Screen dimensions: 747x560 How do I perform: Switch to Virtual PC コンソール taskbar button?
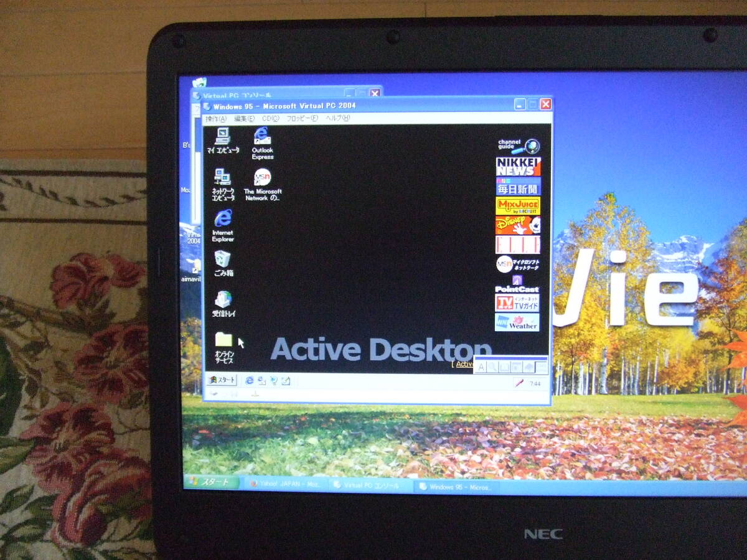370,485
